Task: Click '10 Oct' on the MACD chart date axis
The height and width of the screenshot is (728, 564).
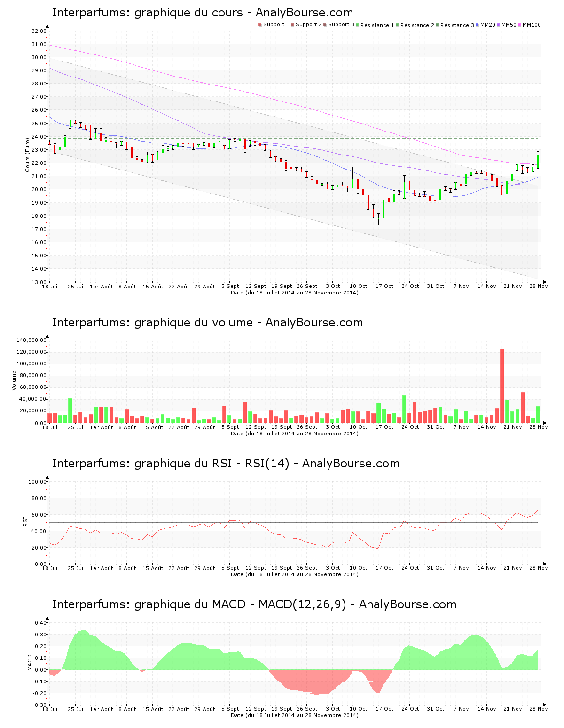Action: (358, 709)
